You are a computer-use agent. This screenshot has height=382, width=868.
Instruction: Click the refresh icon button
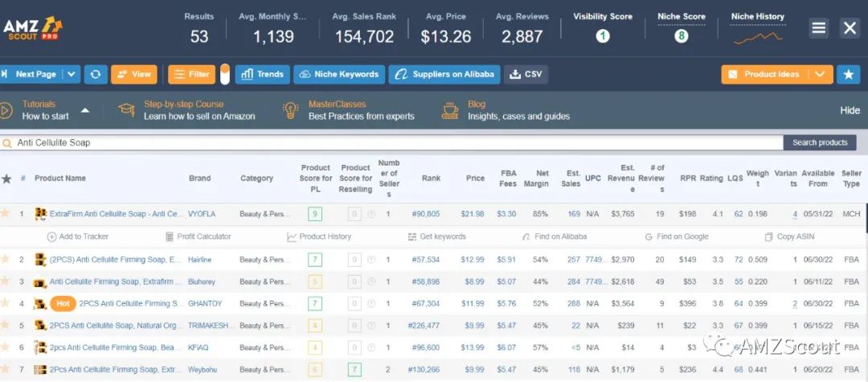click(x=96, y=74)
